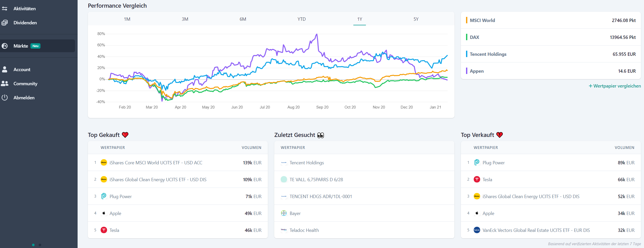Open the Märkte sidebar entry

pyautogui.click(x=37, y=46)
